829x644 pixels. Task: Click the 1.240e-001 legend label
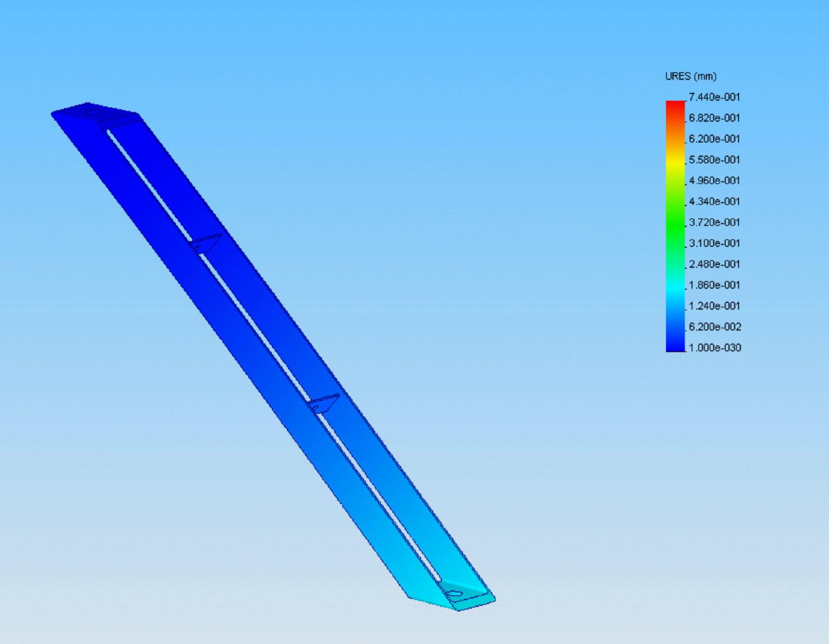point(714,306)
